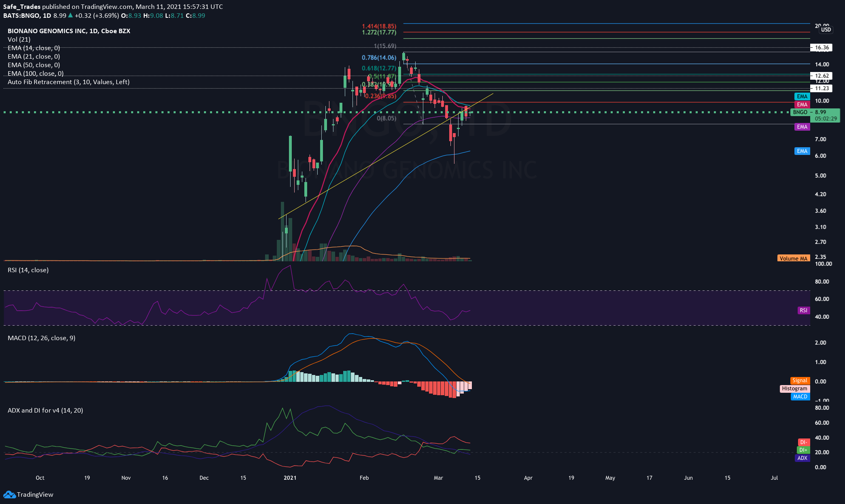Viewport: 845px width, 504px height.
Task: Click the 0.786(14.06) Fib level label
Action: pos(379,58)
